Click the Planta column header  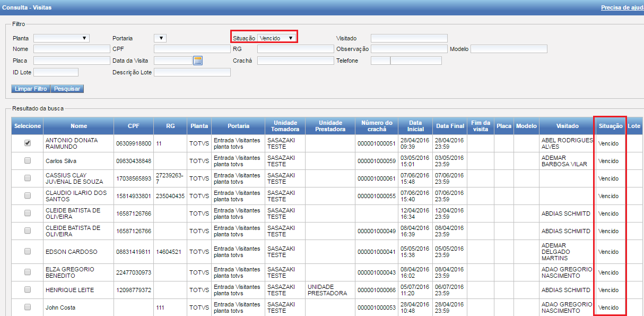[199, 126]
